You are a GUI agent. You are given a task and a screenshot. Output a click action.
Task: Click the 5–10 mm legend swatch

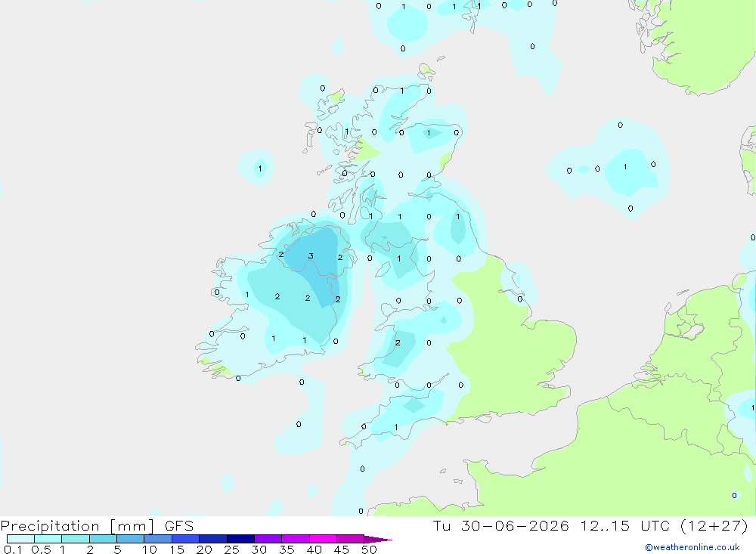[x=131, y=539]
